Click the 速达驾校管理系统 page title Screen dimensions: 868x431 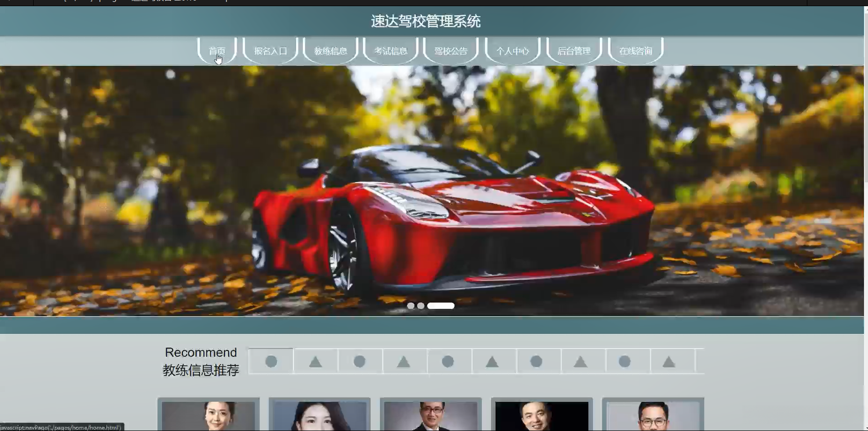(x=425, y=21)
